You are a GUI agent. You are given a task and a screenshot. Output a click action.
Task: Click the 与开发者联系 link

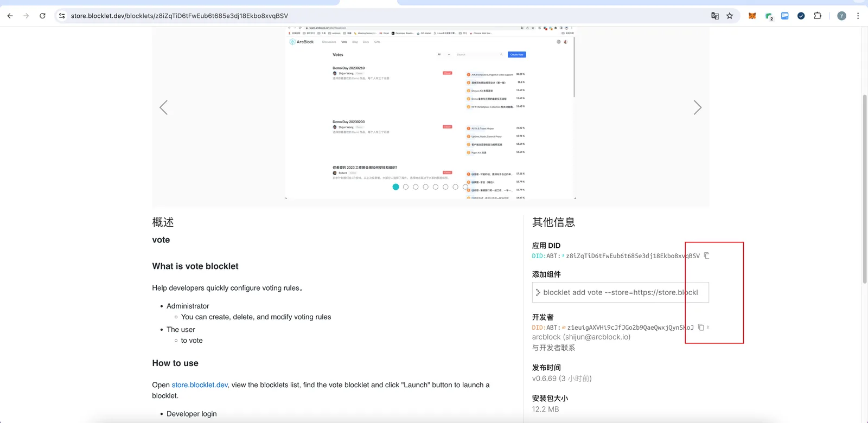(x=553, y=348)
